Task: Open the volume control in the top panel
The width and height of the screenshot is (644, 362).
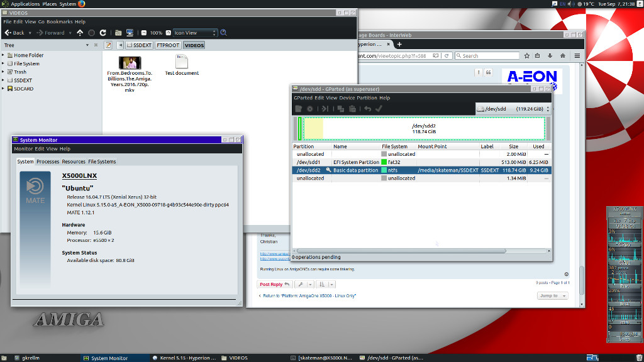Action: click(570, 4)
